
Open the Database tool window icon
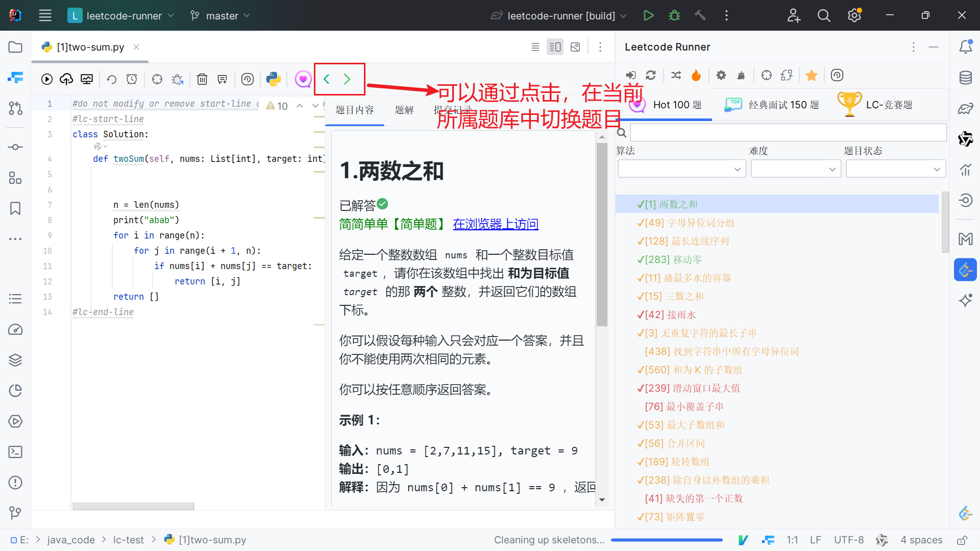965,78
